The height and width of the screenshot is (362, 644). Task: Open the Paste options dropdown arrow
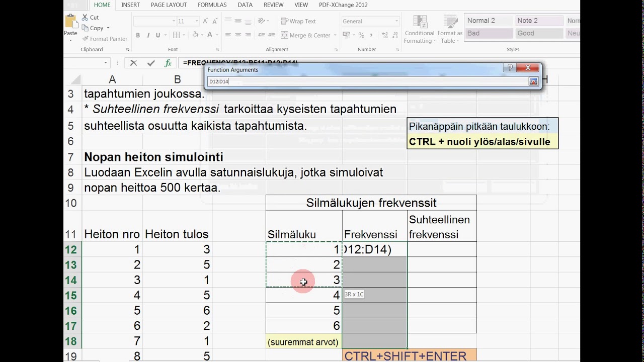tap(70, 40)
